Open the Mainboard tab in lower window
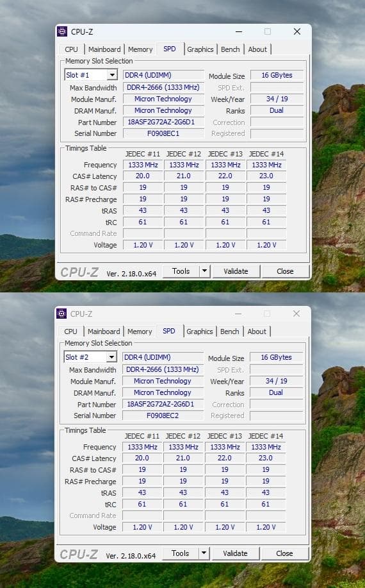This screenshot has height=588, width=365. click(104, 332)
